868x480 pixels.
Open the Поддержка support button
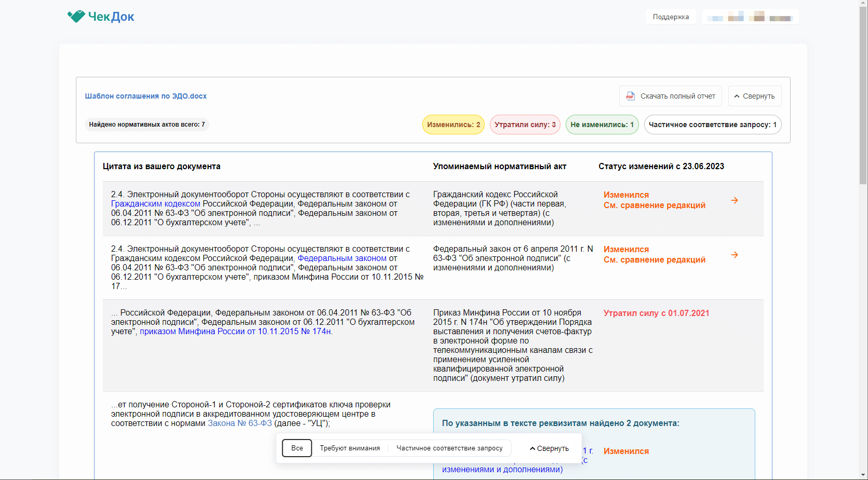tap(671, 17)
